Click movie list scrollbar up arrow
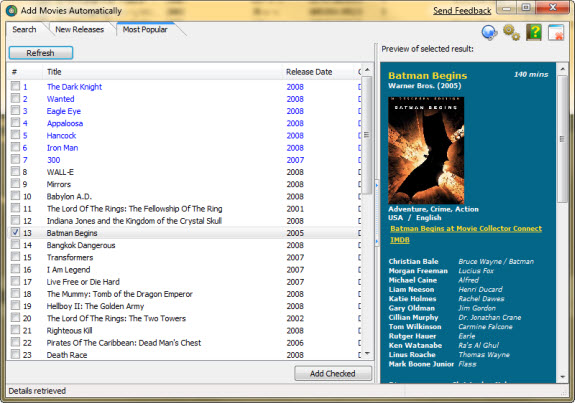The width and height of the screenshot is (575, 403). 367,70
